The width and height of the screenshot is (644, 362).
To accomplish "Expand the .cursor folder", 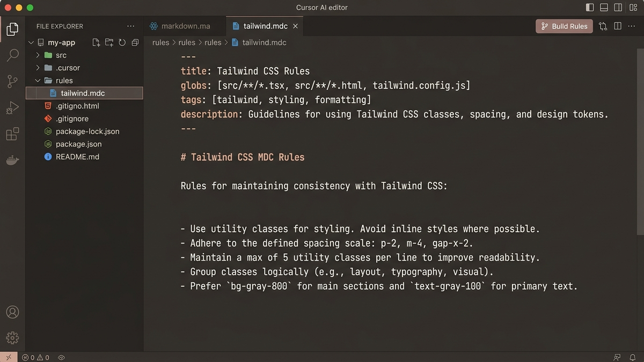I will (x=38, y=68).
